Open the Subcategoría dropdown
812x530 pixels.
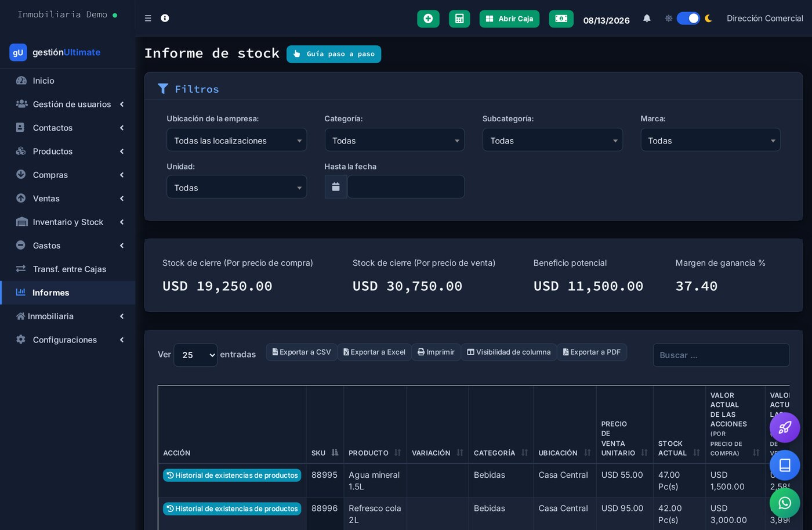pyautogui.click(x=552, y=140)
